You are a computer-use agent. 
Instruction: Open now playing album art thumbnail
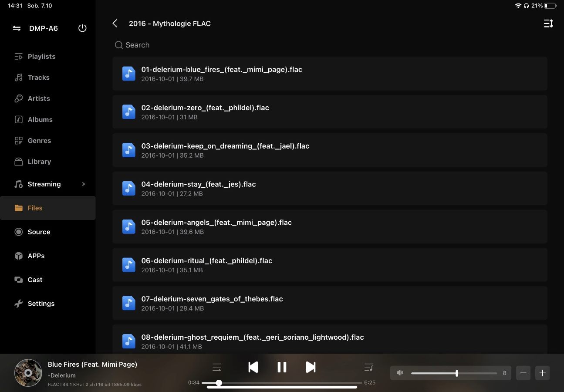point(28,373)
